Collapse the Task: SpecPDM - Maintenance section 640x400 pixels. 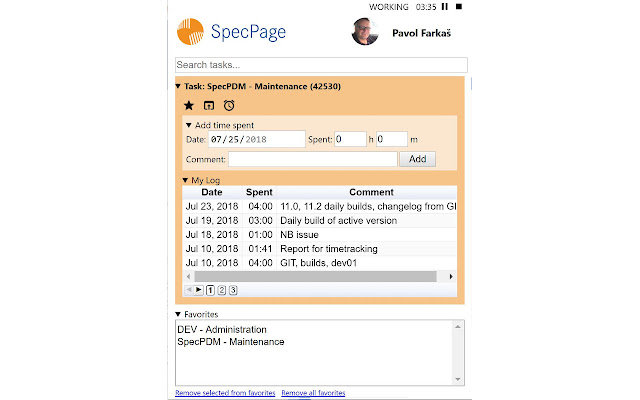point(178,86)
